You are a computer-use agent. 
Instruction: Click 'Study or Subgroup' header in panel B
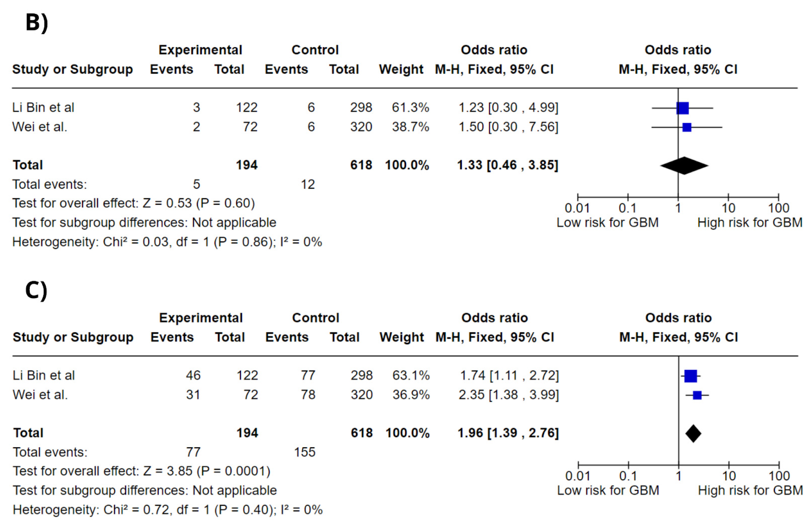click(72, 69)
